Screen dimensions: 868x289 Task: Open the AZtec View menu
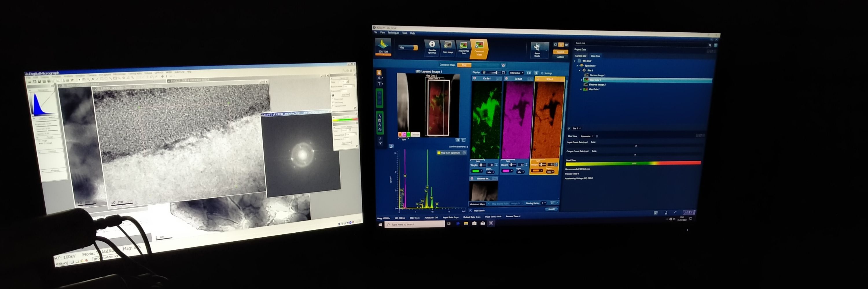point(382,33)
